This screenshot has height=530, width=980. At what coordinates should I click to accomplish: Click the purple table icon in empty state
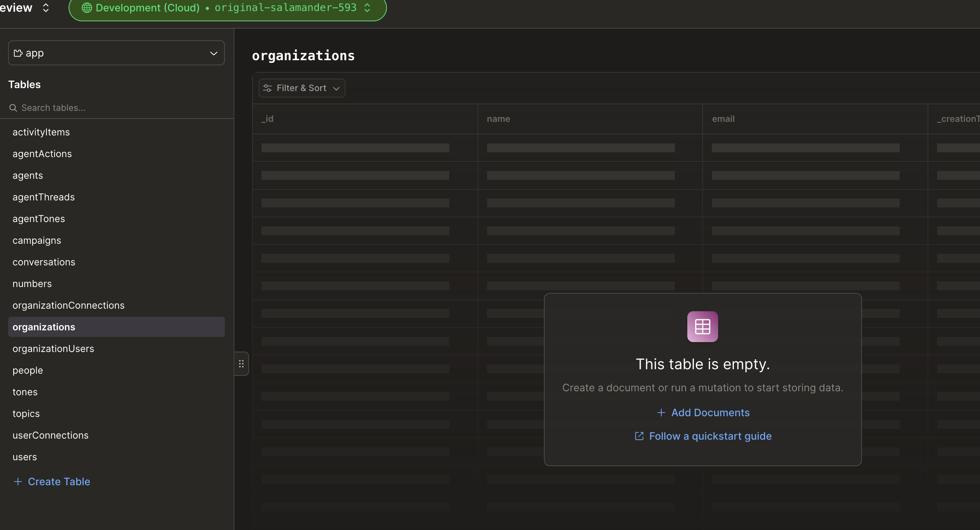[702, 327]
